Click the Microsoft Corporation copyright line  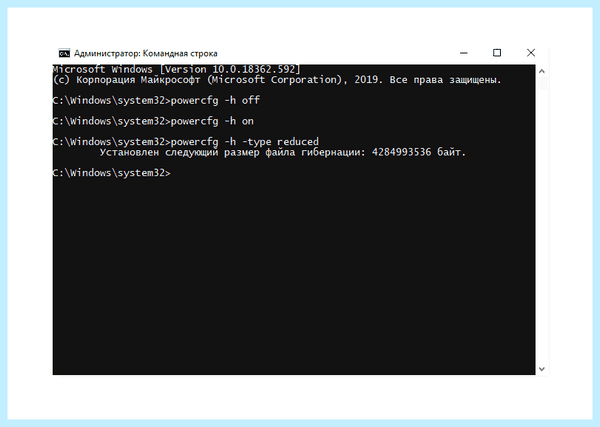tap(277, 80)
